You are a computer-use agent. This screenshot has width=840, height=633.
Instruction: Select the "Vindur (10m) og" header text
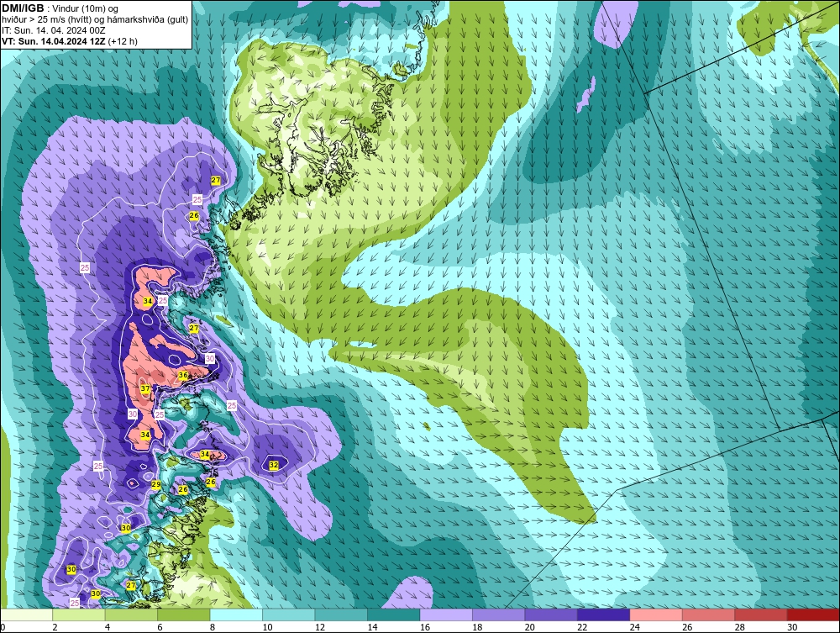(x=86, y=9)
